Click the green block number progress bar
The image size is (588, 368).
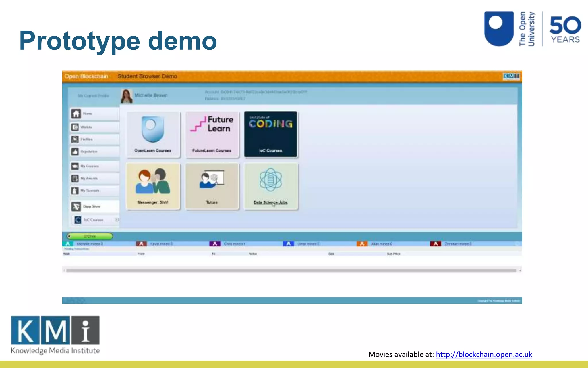click(x=90, y=236)
